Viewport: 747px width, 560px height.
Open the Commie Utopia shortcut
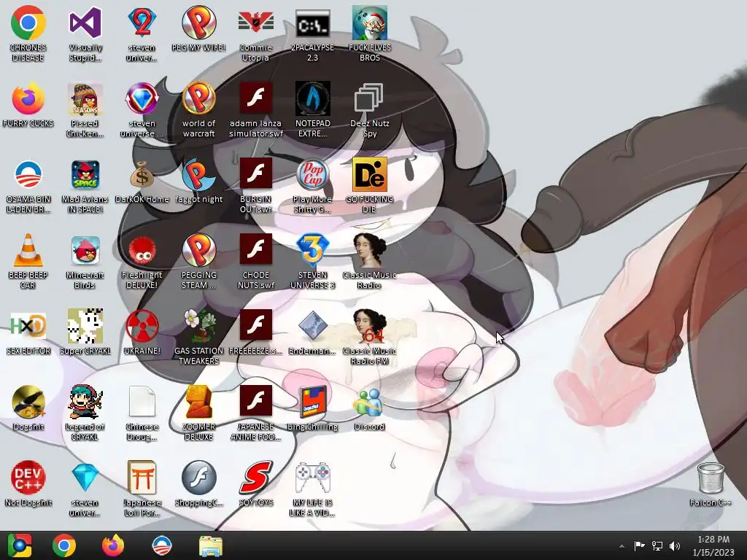point(256,23)
